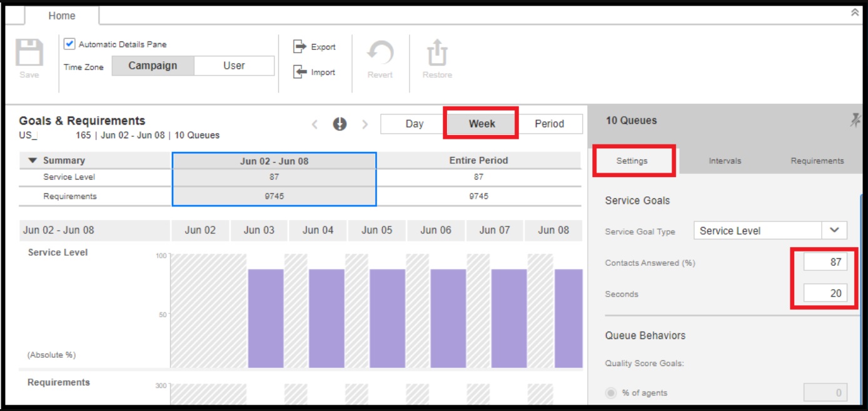Click the Jun 07 service level bar
Image resolution: width=868 pixels, height=411 pixels.
[x=508, y=318]
